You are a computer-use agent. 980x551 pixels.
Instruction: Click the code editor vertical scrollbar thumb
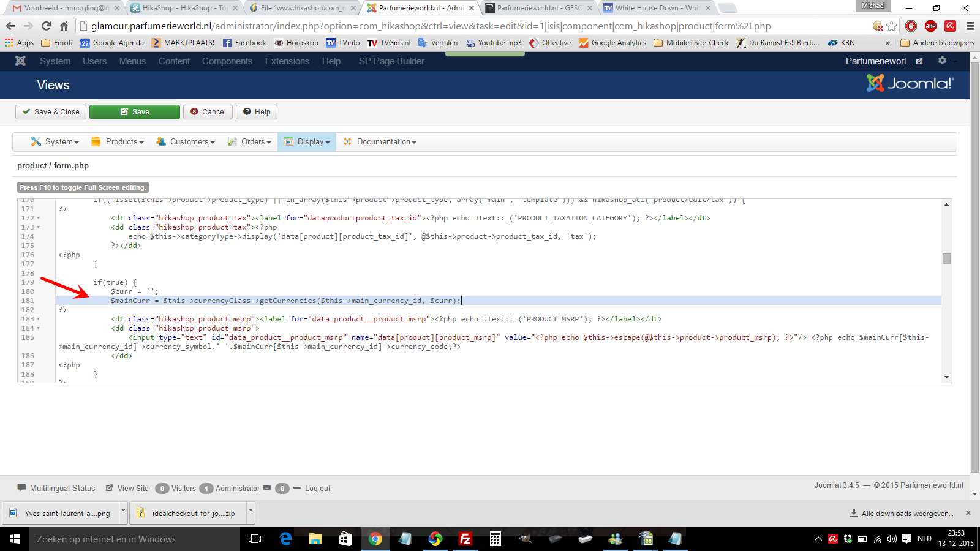[x=946, y=258]
